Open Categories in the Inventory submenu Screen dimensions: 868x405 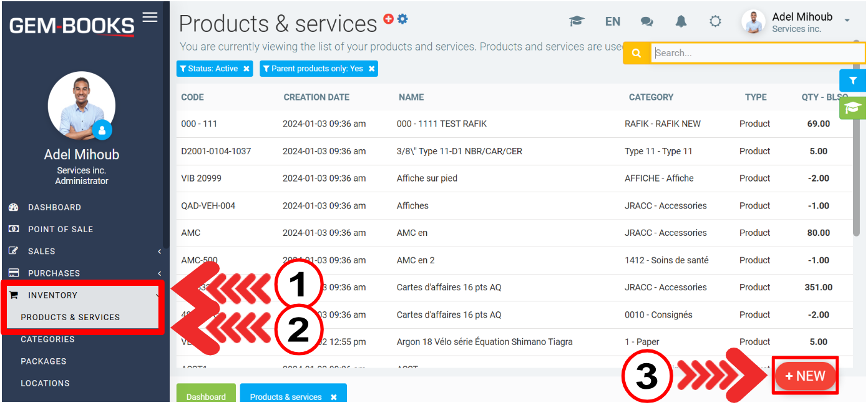47,339
